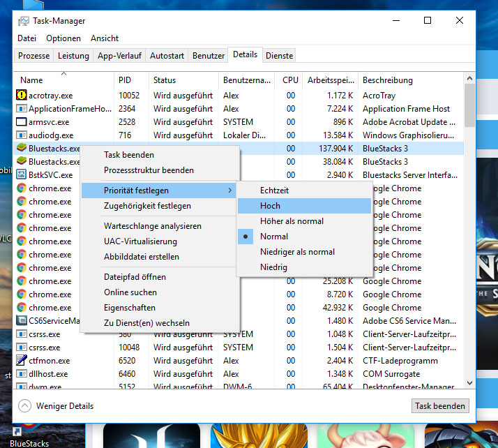Open the Datei menu

[27, 38]
